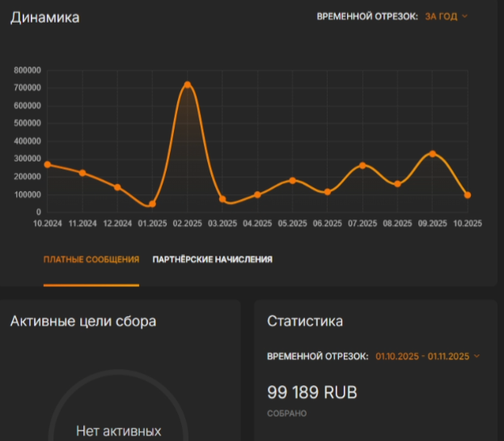The width and height of the screenshot is (504, 441).
Task: Select the 02.2025 peak data point
Action: point(188,84)
